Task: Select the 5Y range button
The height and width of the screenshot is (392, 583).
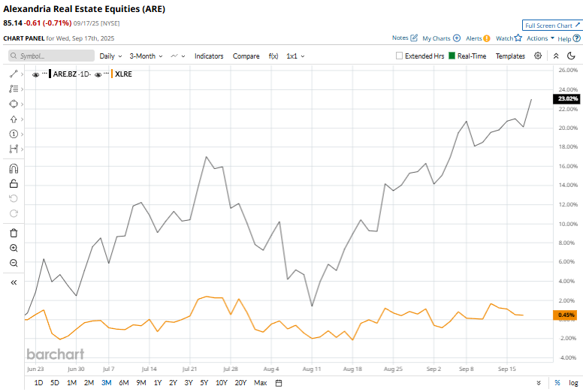Action: pyautogui.click(x=204, y=383)
